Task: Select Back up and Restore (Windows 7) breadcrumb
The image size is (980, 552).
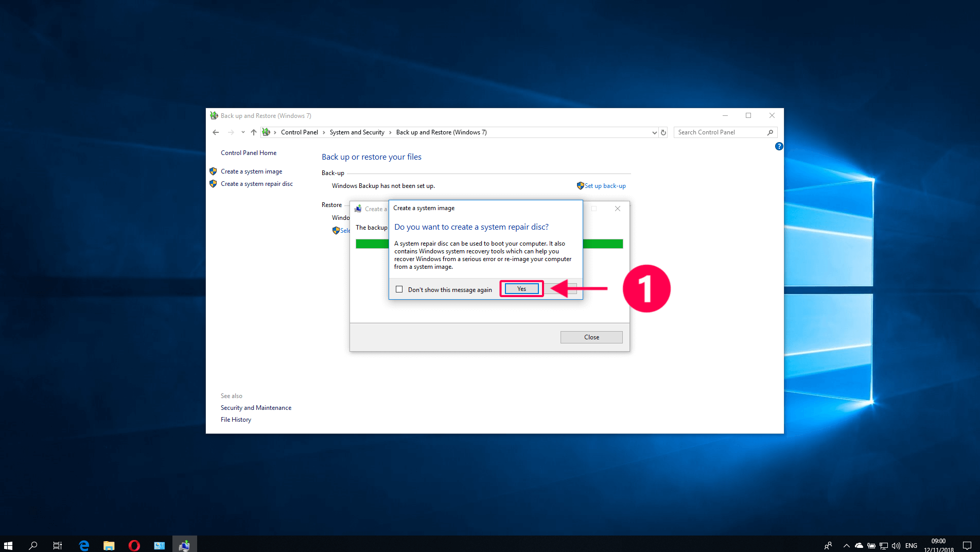Action: click(x=441, y=132)
